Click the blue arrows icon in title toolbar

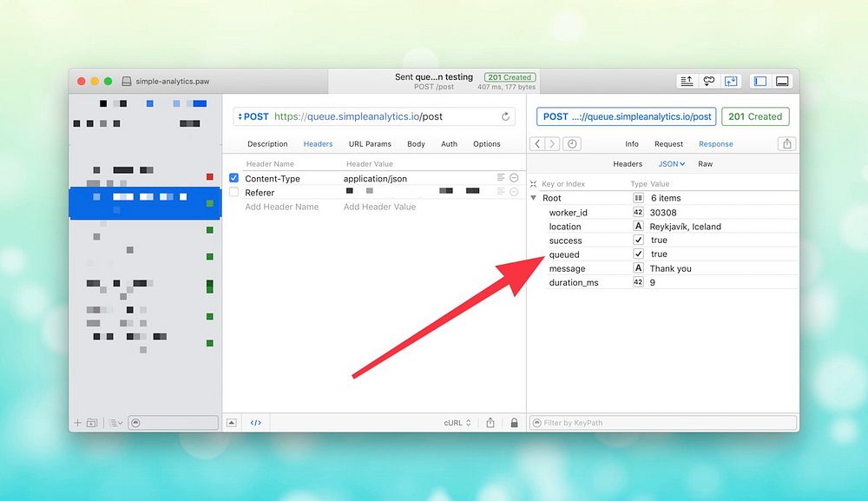tap(731, 82)
